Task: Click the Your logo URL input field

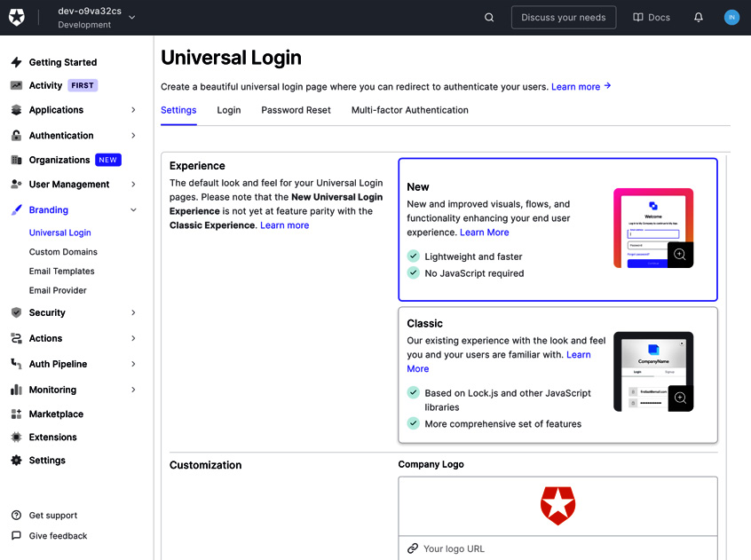Action: 557,548
